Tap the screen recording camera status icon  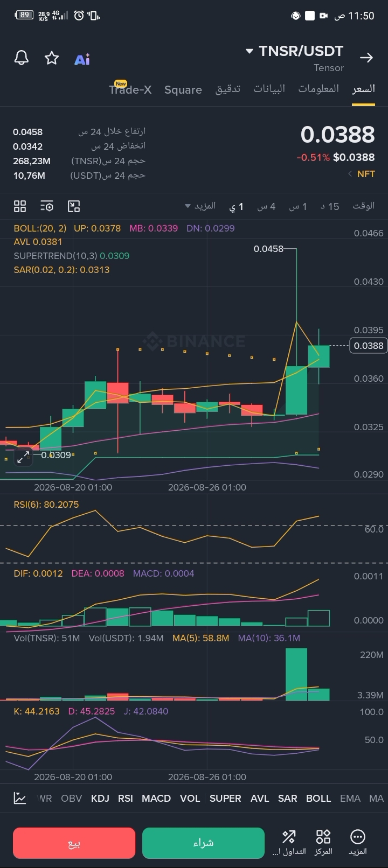click(x=324, y=16)
